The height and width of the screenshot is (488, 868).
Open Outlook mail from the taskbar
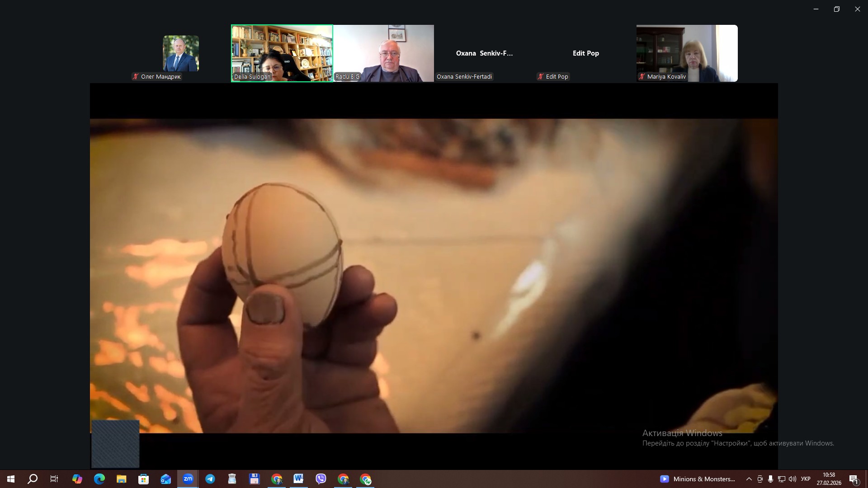point(166,479)
